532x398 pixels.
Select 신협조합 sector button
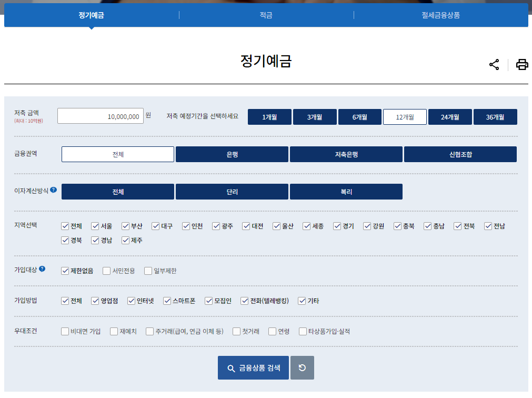[x=460, y=154]
